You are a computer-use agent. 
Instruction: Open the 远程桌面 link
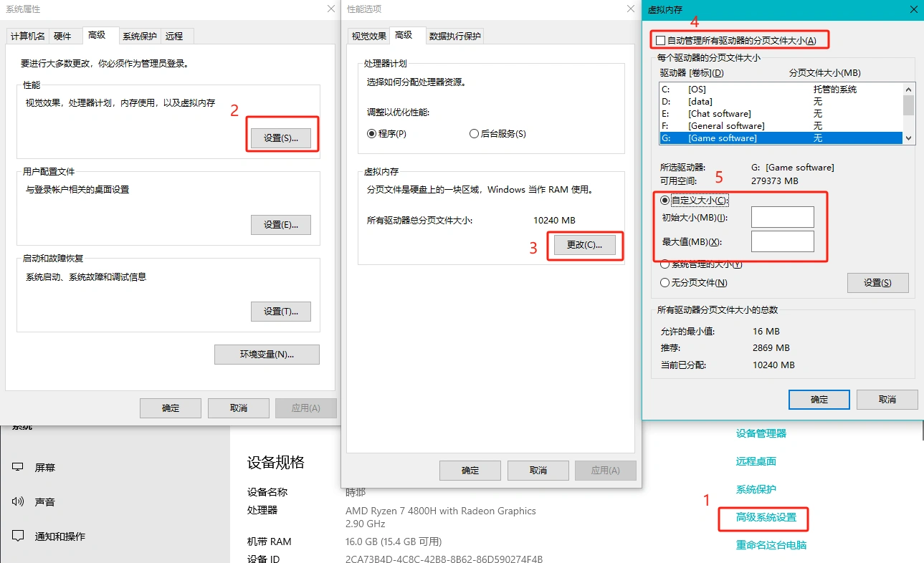pos(756,461)
